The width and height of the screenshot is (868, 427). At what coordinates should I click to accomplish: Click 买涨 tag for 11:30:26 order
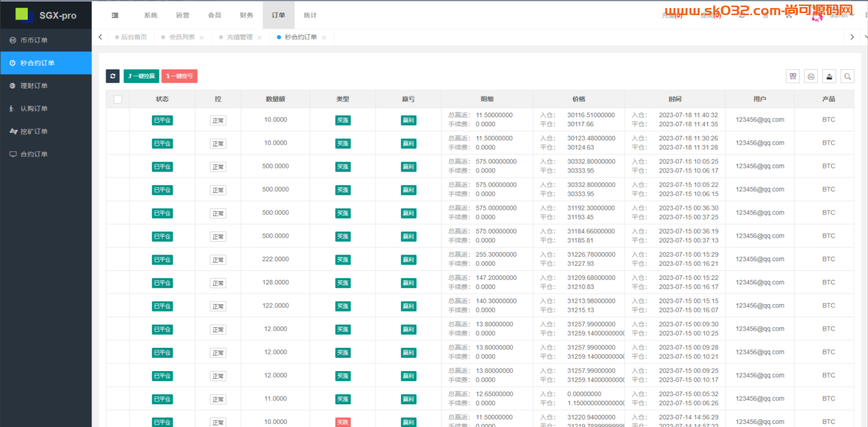(x=343, y=144)
